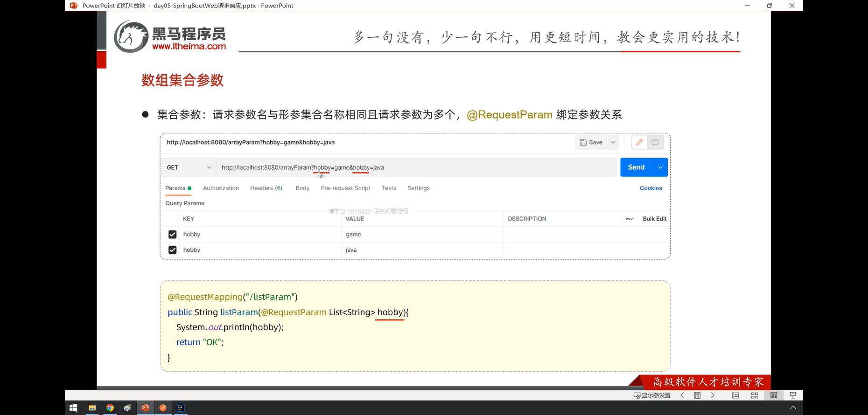Click @RequestMapping("/listParam") code line

click(232, 297)
